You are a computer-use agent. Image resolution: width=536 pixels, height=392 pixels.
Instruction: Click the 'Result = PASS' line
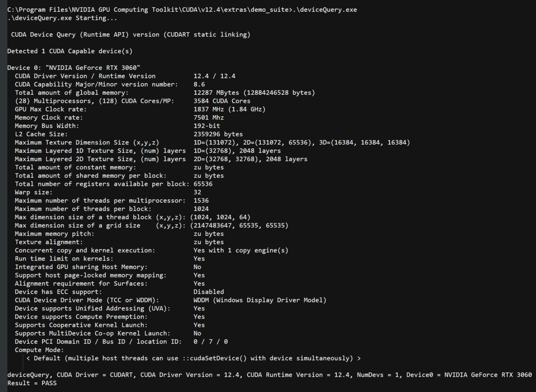coord(32,383)
